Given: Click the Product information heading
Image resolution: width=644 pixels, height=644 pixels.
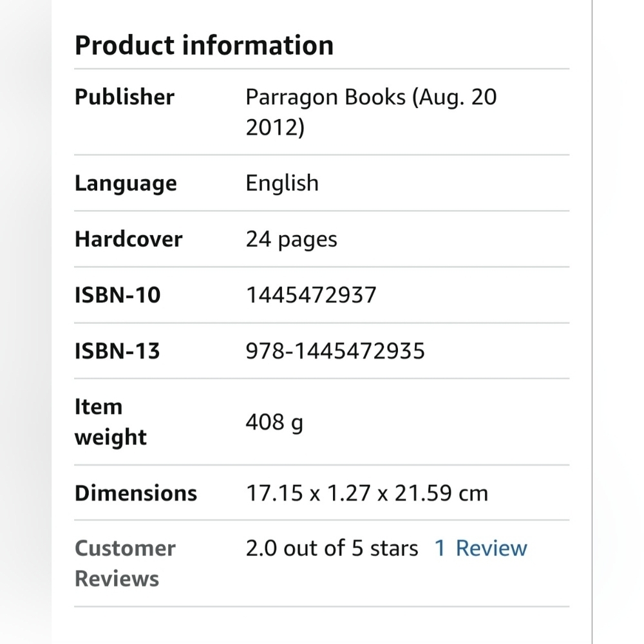Looking at the screenshot, I should [x=204, y=46].
